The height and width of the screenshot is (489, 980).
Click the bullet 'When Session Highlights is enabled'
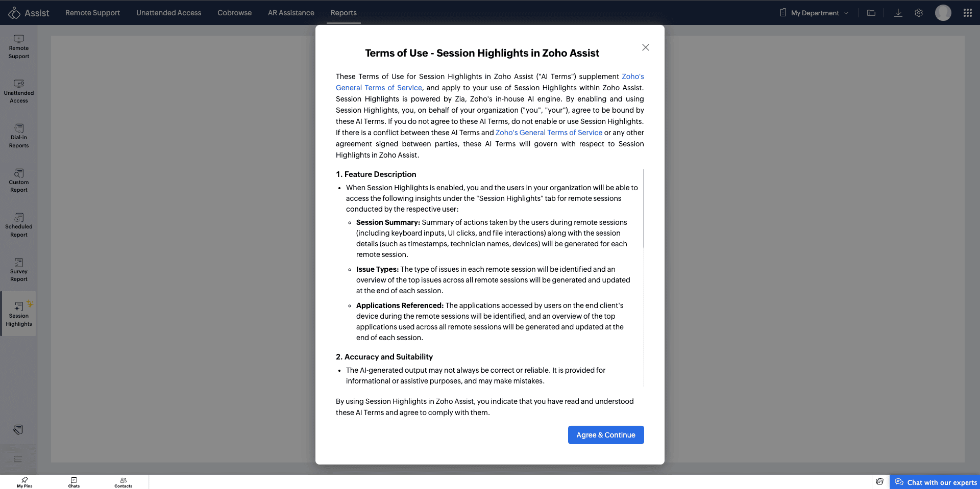point(492,198)
